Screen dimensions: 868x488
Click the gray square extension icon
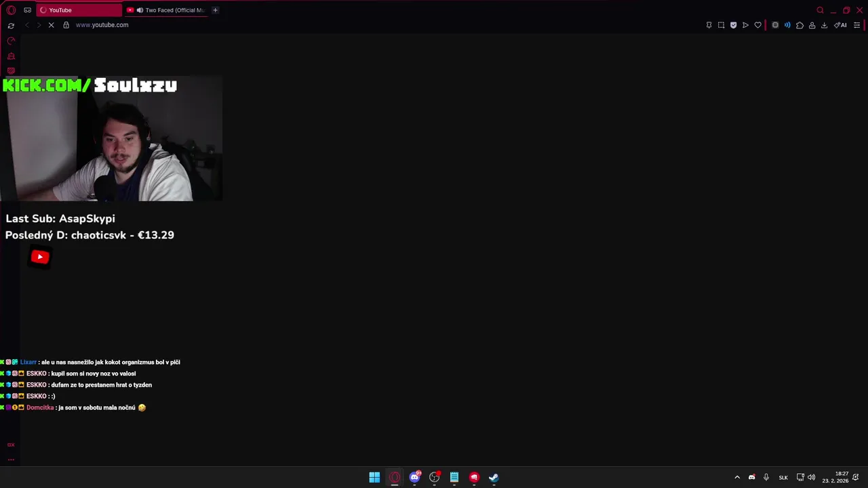pyautogui.click(x=775, y=25)
